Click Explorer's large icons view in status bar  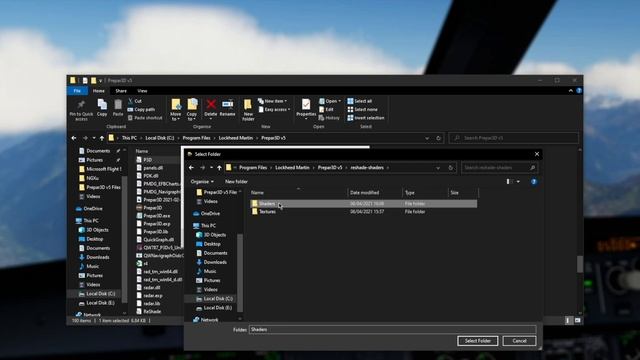578,321
